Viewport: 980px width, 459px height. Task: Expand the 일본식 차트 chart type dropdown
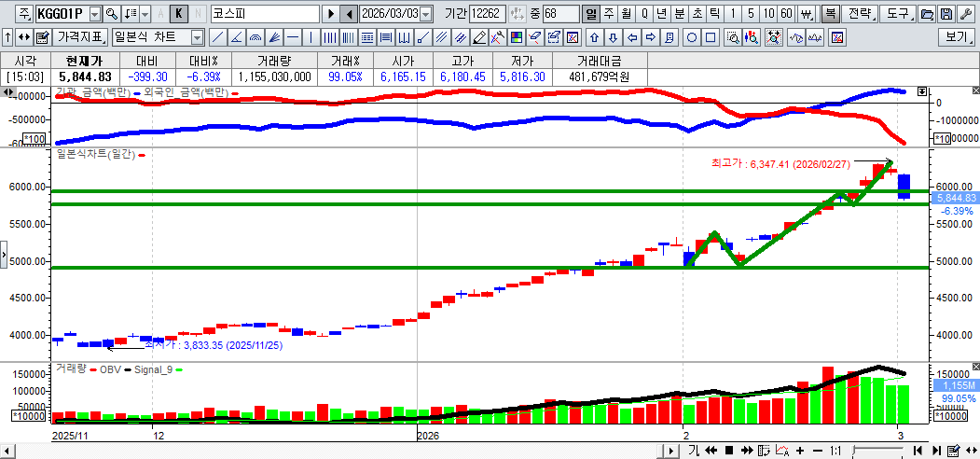pos(197,38)
